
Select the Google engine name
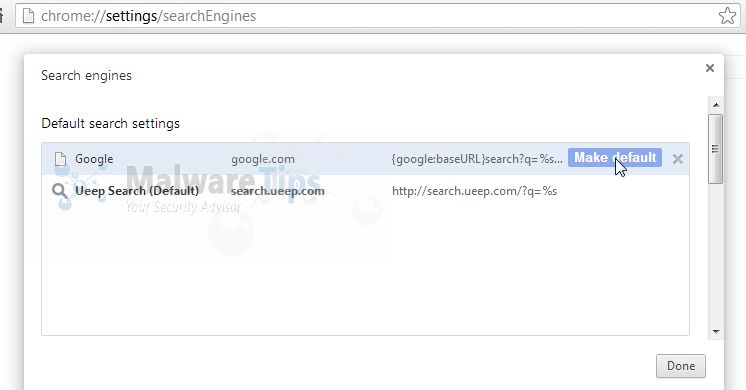94,159
